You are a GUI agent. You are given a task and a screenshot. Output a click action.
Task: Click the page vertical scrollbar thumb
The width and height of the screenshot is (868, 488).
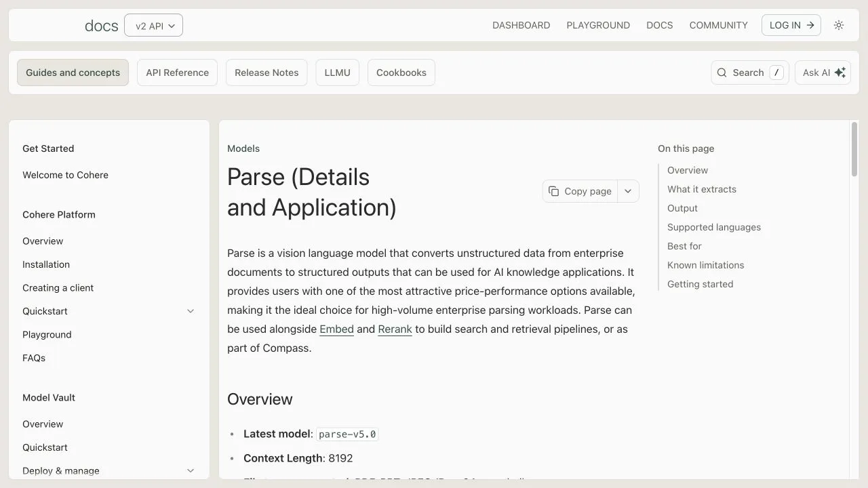[x=854, y=149]
